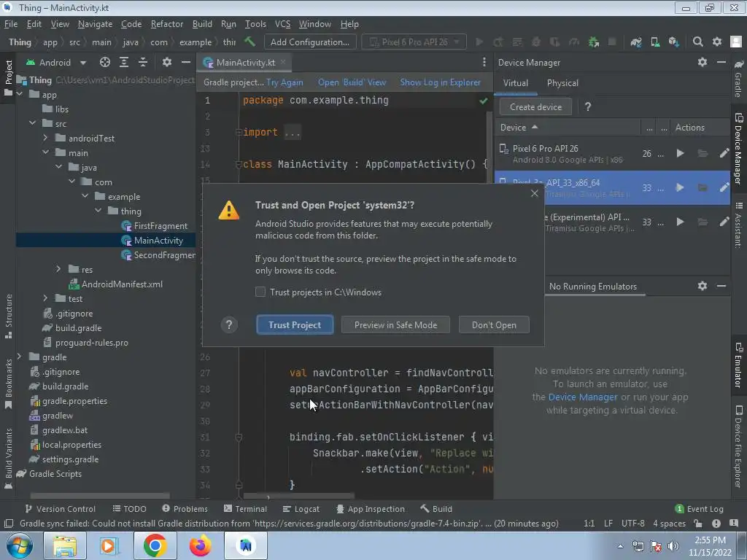Open the Refactor menu
The height and width of the screenshot is (560, 747).
coord(167,24)
